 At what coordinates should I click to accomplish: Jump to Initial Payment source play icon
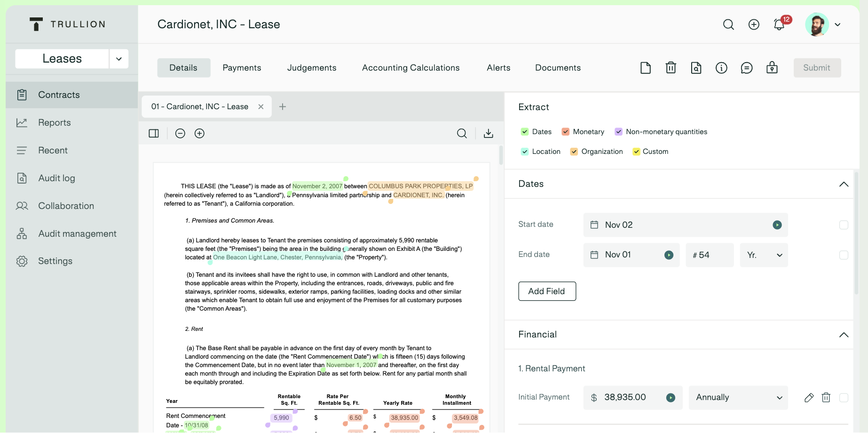click(671, 398)
